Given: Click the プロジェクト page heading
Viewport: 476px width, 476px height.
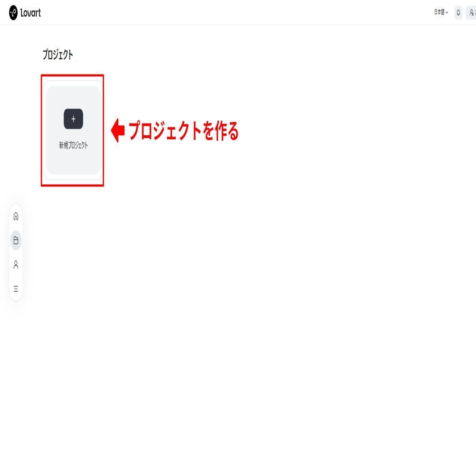Looking at the screenshot, I should [58, 55].
